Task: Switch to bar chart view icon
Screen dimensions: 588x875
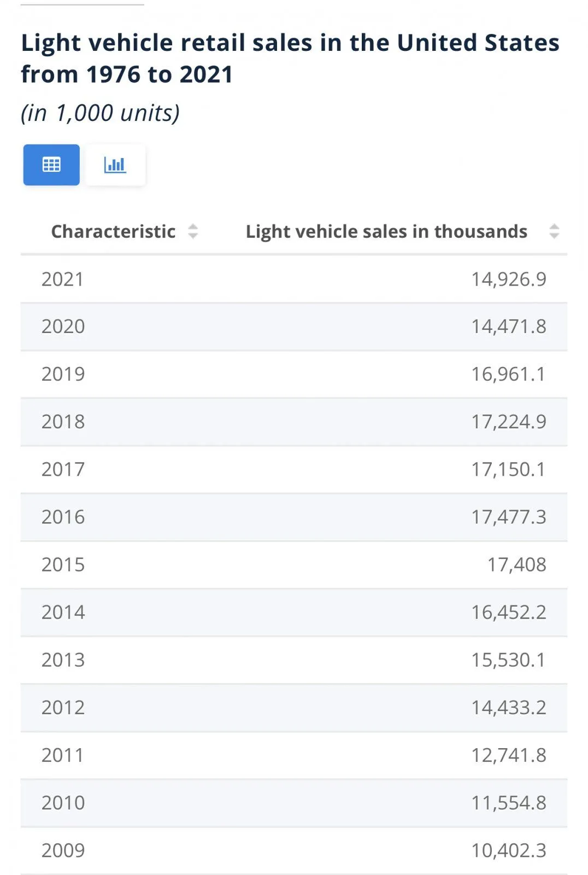Action: tap(115, 165)
